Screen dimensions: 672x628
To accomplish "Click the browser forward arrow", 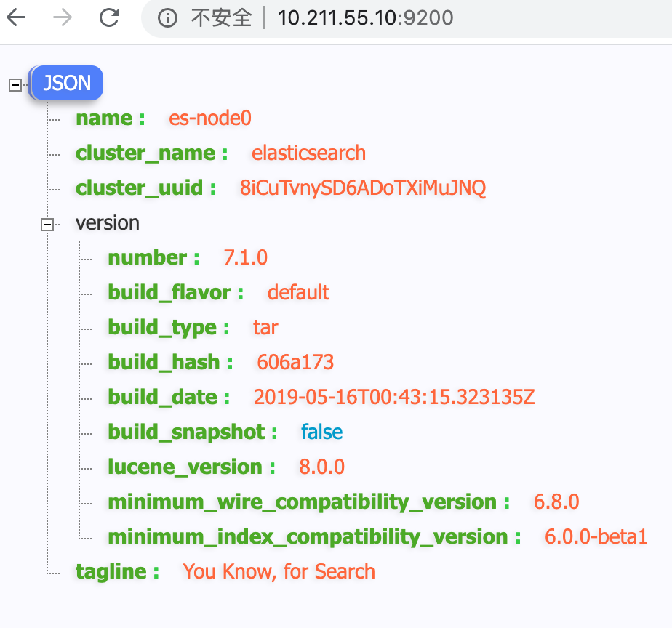I will click(63, 18).
